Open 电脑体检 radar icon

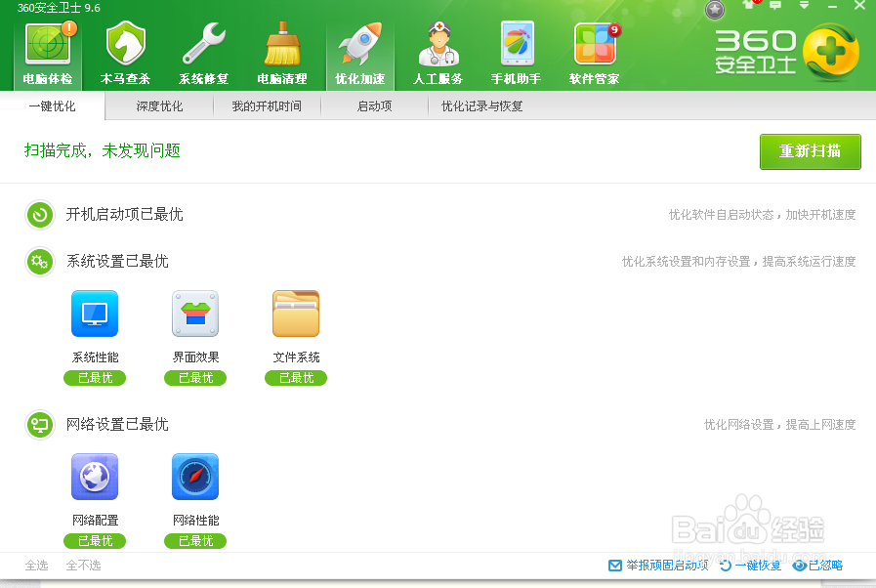(48, 43)
